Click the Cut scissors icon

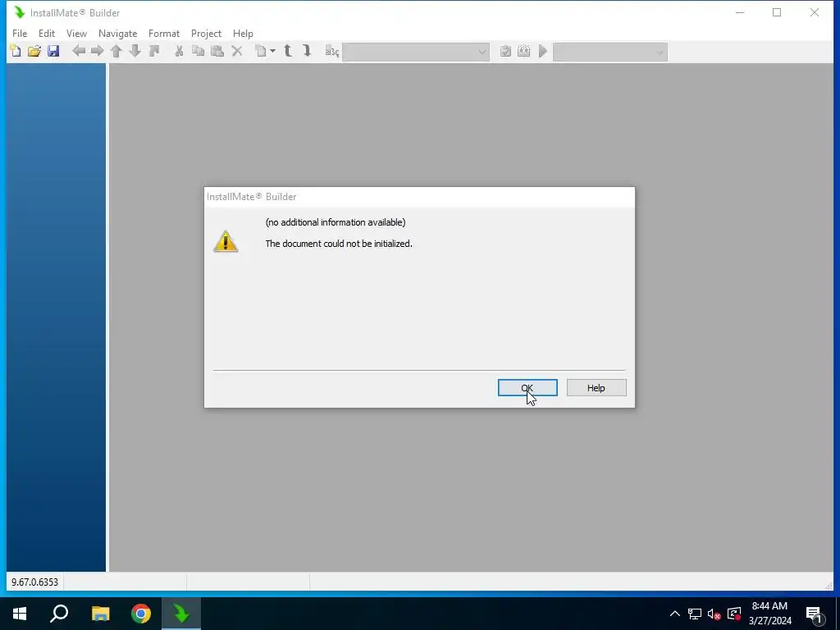pos(180,52)
